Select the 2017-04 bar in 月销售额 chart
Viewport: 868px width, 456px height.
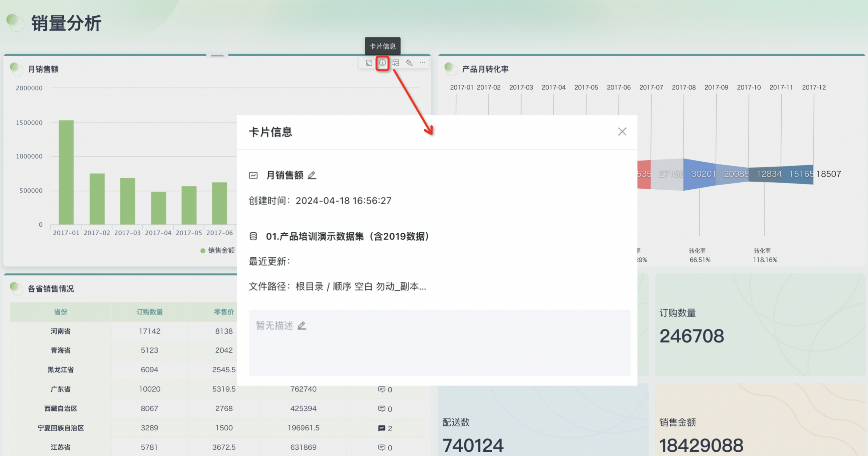click(158, 208)
